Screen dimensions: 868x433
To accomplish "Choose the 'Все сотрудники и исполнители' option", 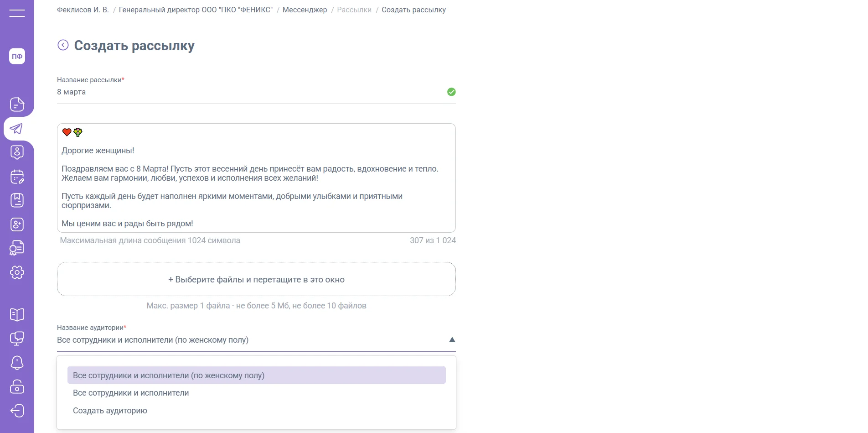I will pos(131,393).
